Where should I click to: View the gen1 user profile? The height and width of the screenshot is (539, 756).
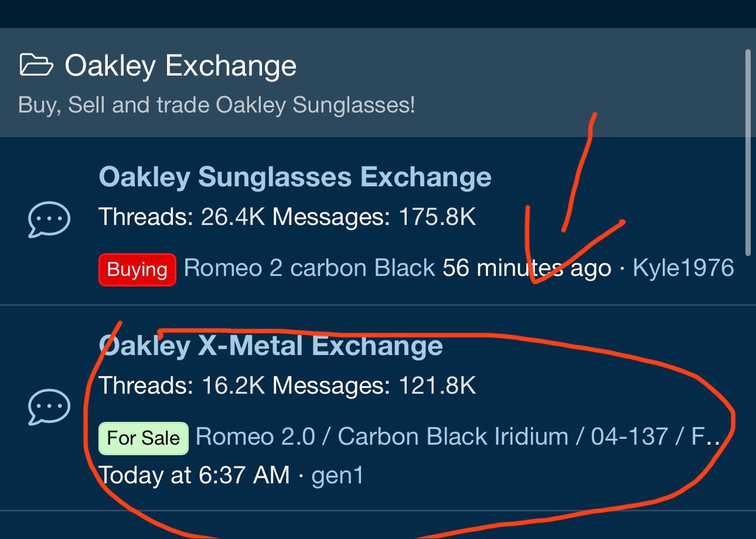338,475
